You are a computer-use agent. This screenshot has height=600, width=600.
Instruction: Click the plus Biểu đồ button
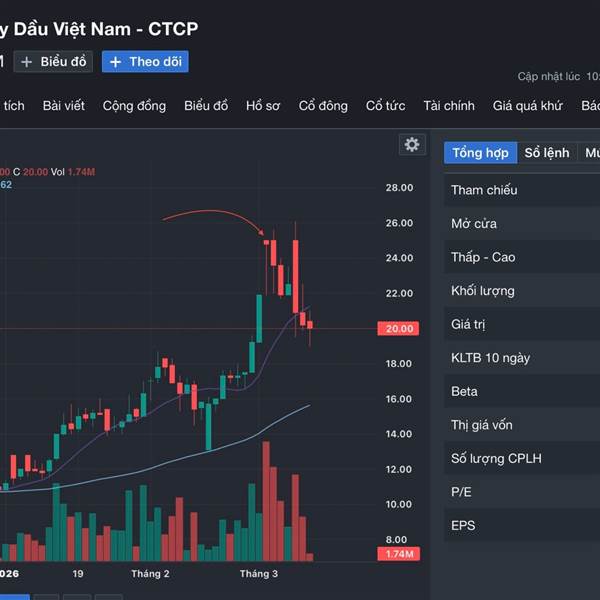pos(54,62)
